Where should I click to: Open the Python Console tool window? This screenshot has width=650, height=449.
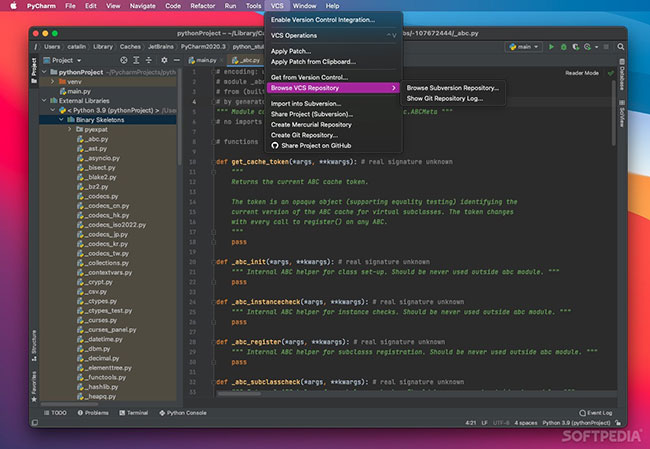click(183, 413)
